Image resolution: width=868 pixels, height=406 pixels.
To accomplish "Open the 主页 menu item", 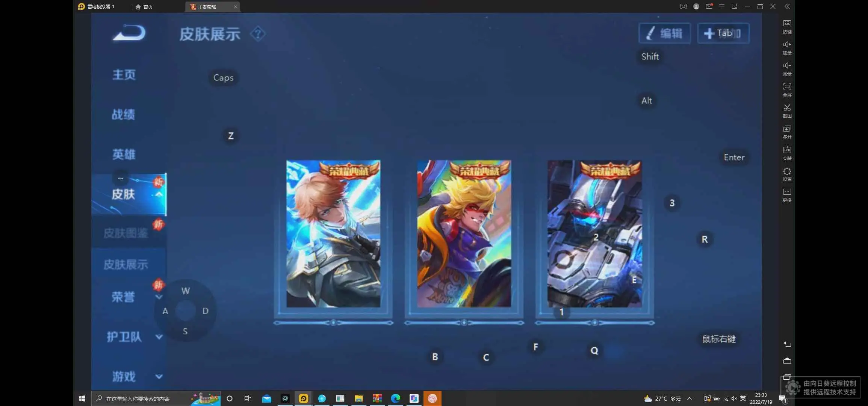I will point(124,74).
